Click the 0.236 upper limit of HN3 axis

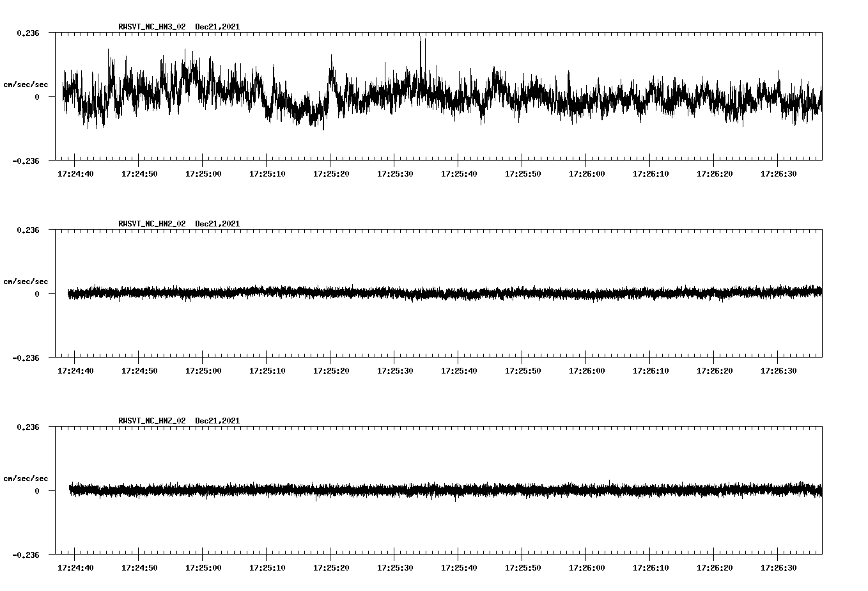point(27,33)
